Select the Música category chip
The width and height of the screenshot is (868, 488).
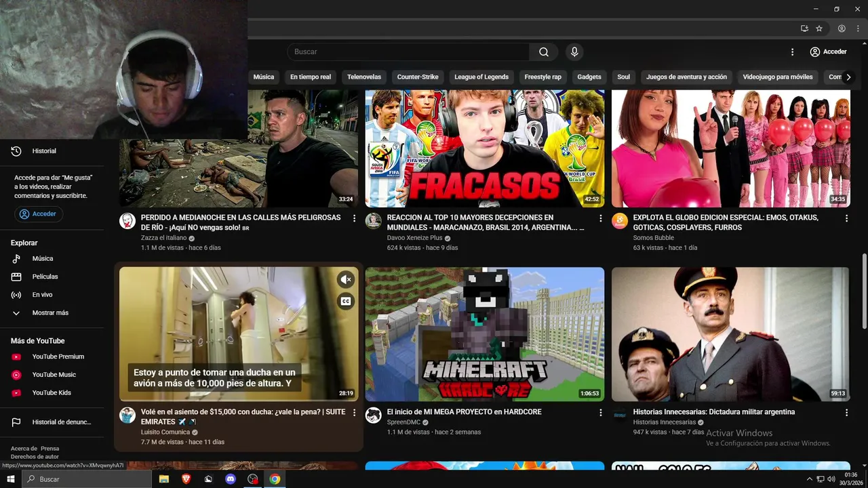click(x=264, y=77)
